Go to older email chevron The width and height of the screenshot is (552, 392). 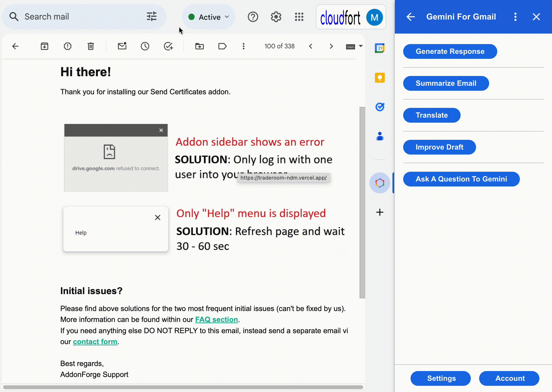tap(331, 46)
